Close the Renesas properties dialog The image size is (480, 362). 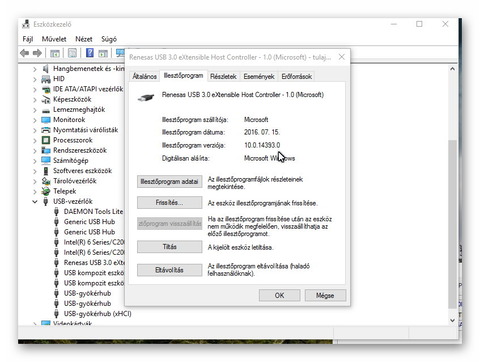[342, 57]
